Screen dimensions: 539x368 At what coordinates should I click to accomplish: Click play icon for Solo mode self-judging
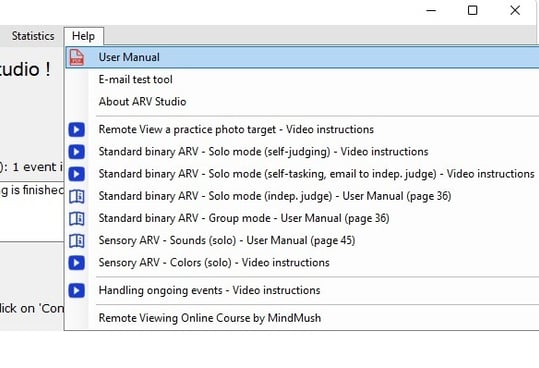click(x=77, y=152)
